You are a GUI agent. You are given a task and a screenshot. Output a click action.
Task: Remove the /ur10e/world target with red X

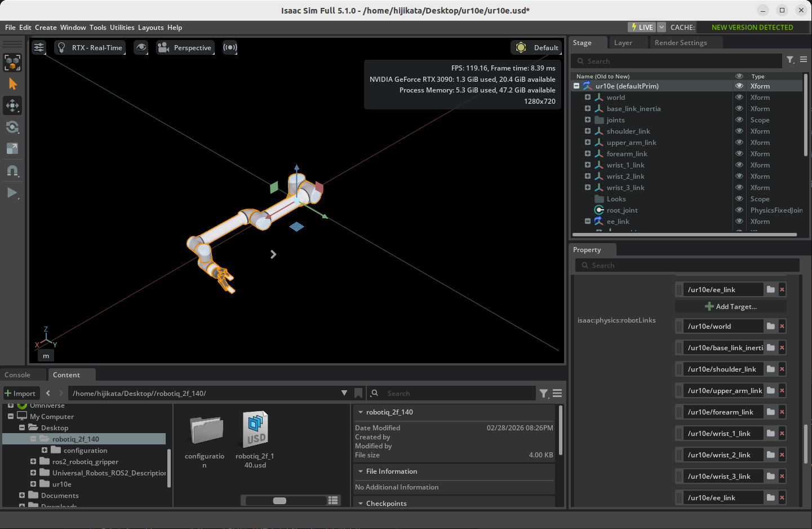[x=782, y=327]
